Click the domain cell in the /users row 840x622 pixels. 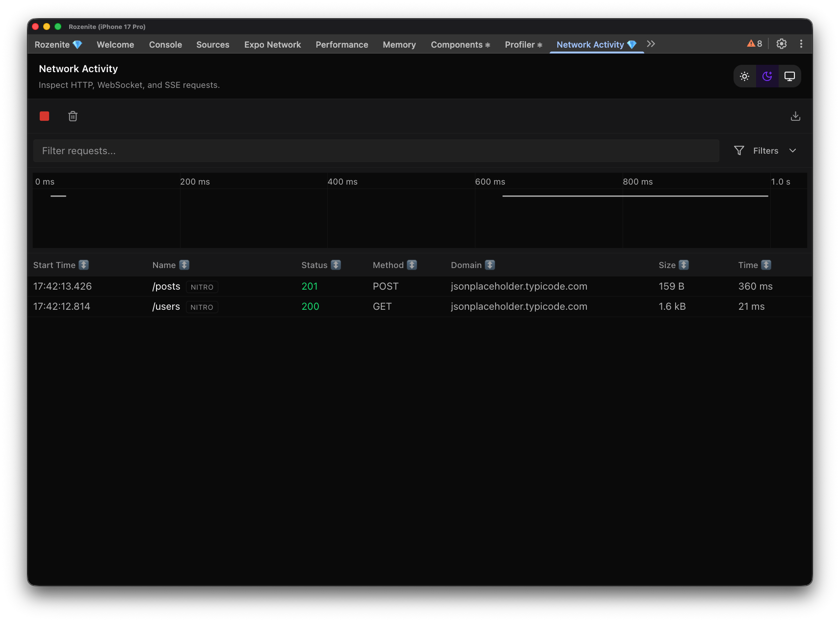[x=519, y=306]
